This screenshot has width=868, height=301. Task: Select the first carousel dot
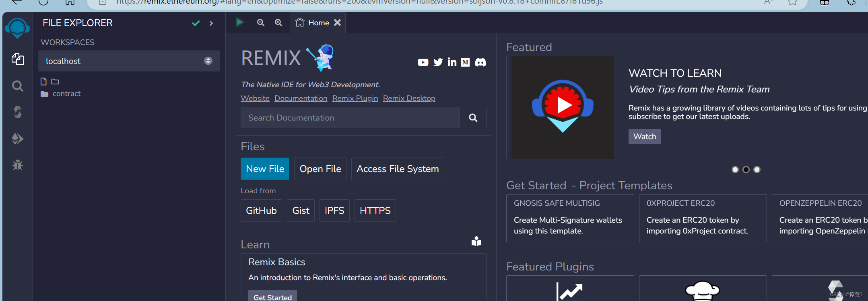pos(735,170)
